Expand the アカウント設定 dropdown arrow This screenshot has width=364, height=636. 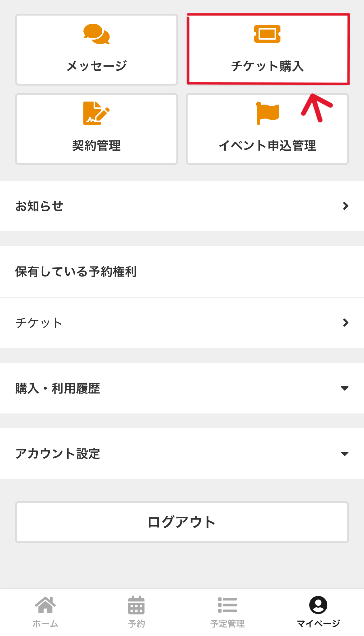coord(345,454)
